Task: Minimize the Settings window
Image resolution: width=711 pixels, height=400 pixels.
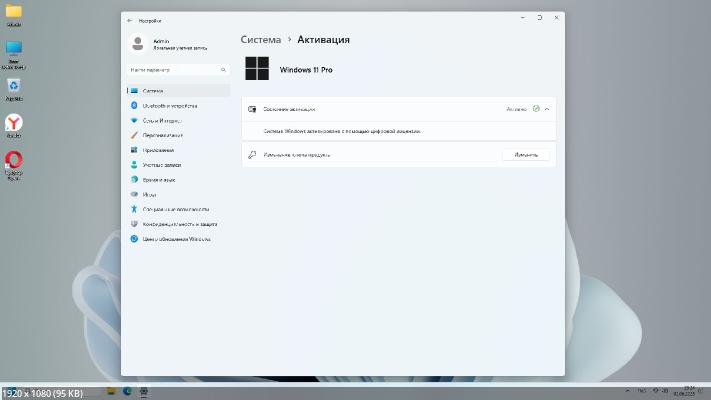Action: click(x=523, y=18)
